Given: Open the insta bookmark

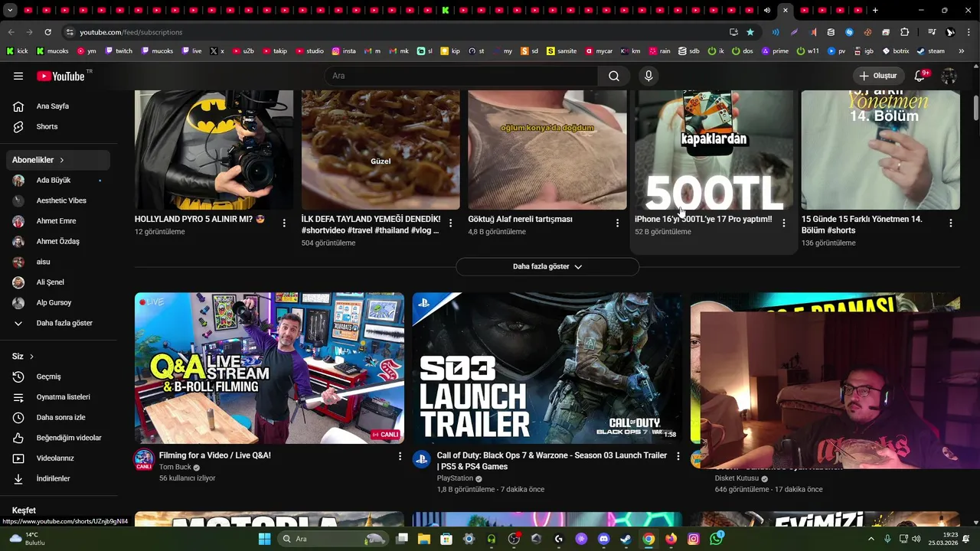Looking at the screenshot, I should [x=344, y=51].
